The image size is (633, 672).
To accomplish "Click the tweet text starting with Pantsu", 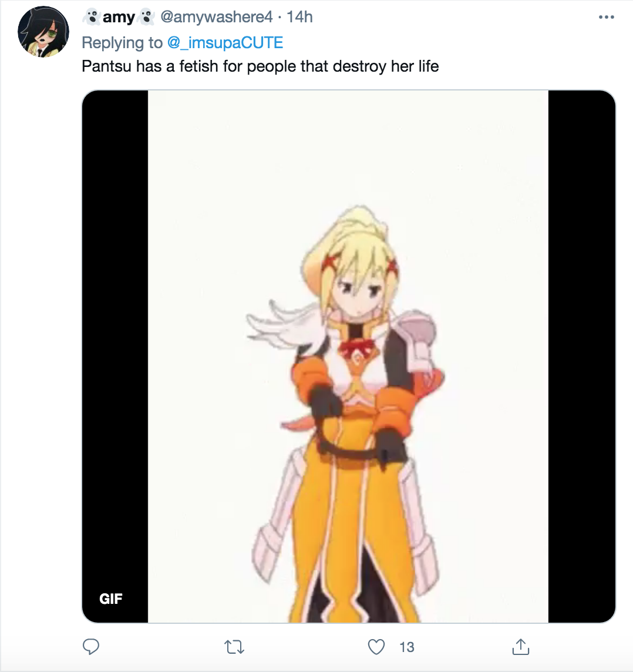I will (x=260, y=66).
